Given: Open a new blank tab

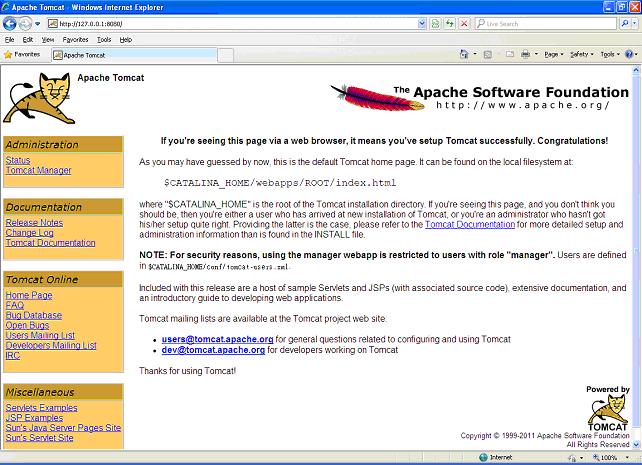Looking at the screenshot, I should tap(225, 55).
